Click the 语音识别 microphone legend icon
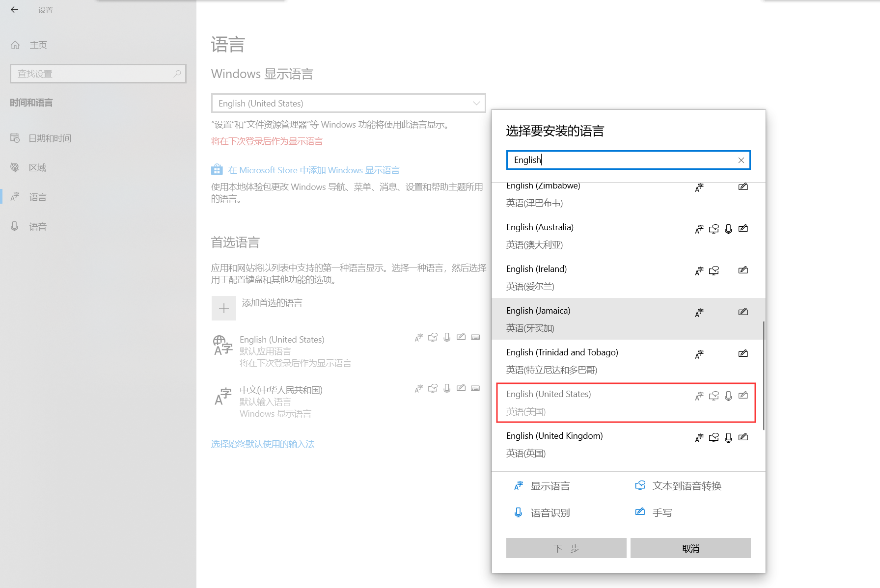The width and height of the screenshot is (880, 588). [x=518, y=513]
